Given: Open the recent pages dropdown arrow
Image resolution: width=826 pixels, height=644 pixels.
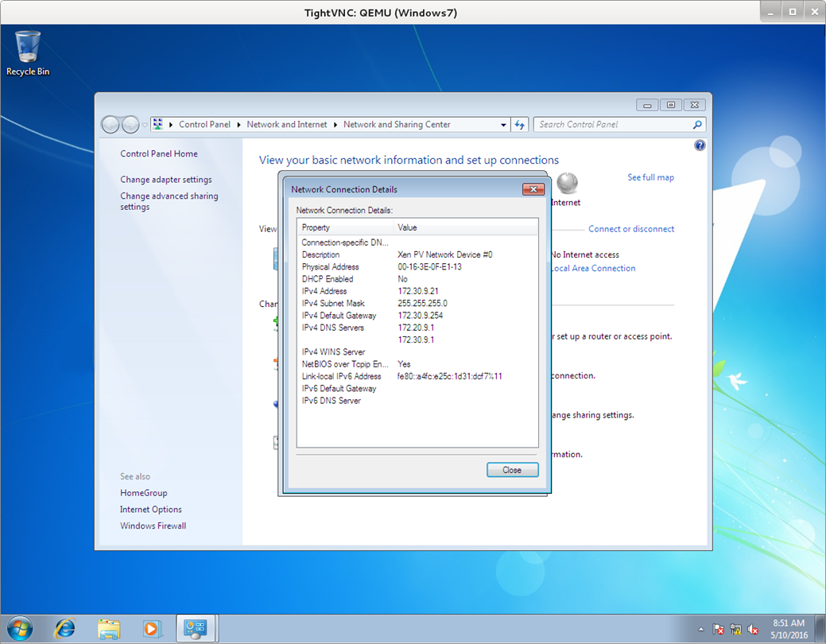Looking at the screenshot, I should (x=145, y=125).
